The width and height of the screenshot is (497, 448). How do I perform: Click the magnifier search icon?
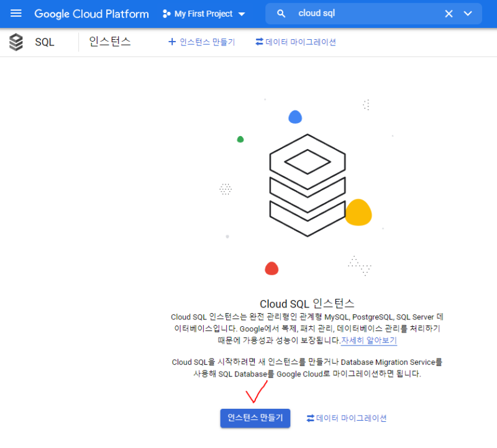(281, 14)
